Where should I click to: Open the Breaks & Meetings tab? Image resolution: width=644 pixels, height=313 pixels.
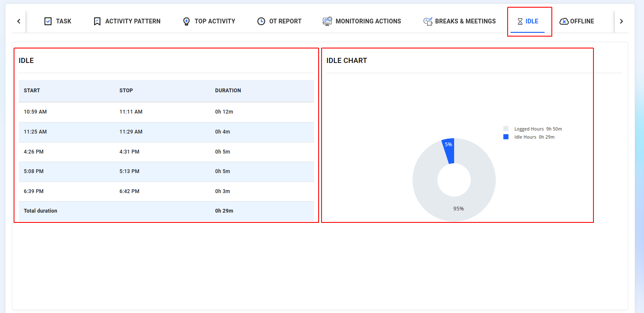point(465,21)
